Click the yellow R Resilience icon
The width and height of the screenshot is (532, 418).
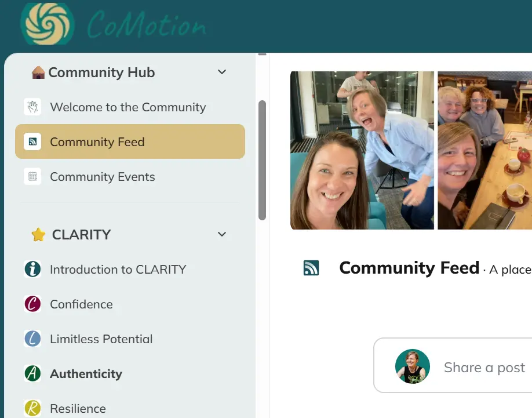pos(32,408)
